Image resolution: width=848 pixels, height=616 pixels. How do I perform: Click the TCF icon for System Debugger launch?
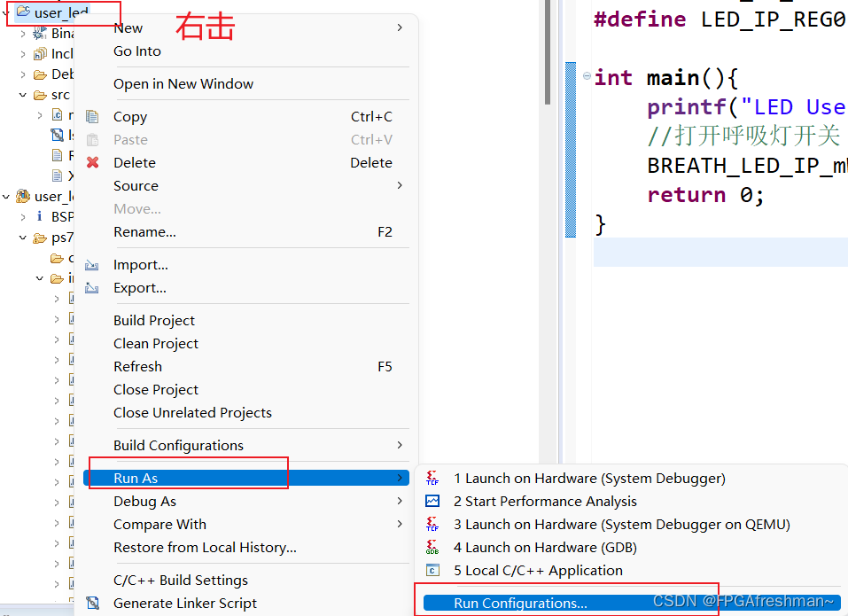pyautogui.click(x=432, y=478)
